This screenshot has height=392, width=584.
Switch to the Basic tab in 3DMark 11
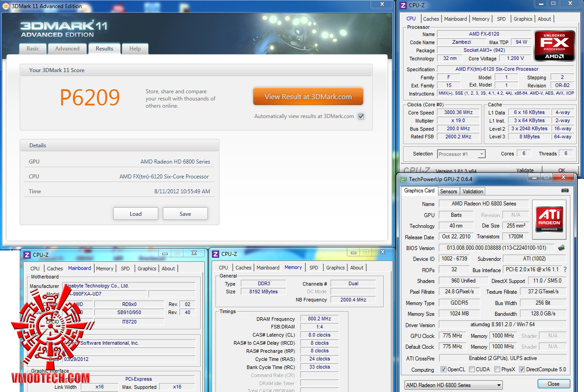click(33, 49)
